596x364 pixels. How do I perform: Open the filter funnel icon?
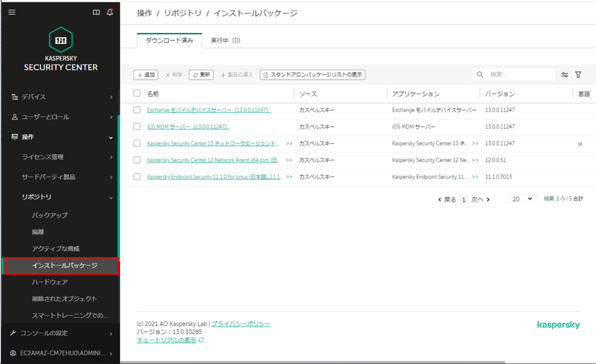[578, 75]
